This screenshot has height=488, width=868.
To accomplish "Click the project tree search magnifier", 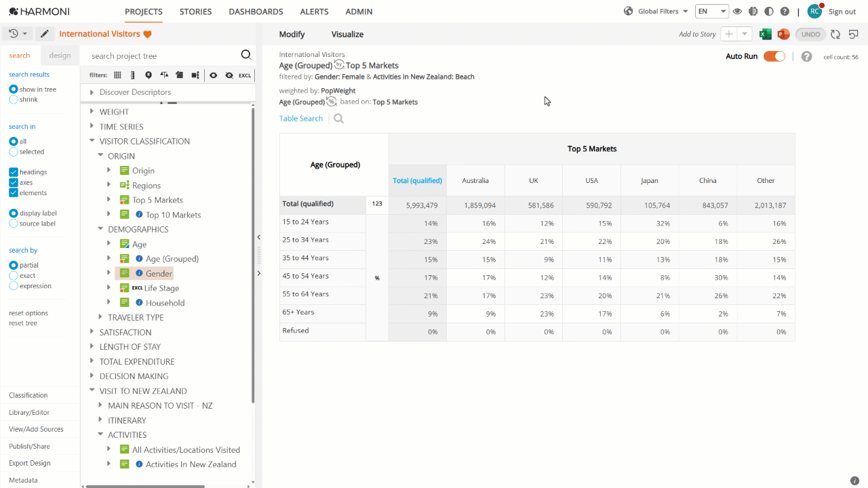I will coord(246,56).
